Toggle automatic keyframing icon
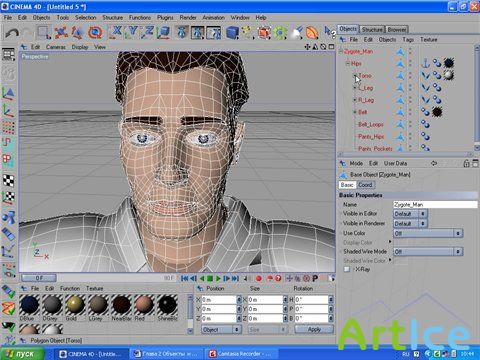This screenshot has height=360, width=480. 269,278
